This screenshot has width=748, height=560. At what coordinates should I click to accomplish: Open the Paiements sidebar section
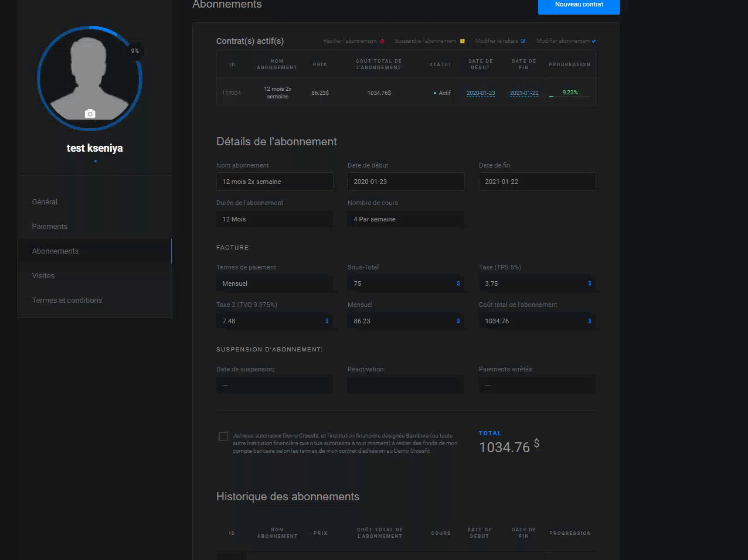click(x=50, y=227)
